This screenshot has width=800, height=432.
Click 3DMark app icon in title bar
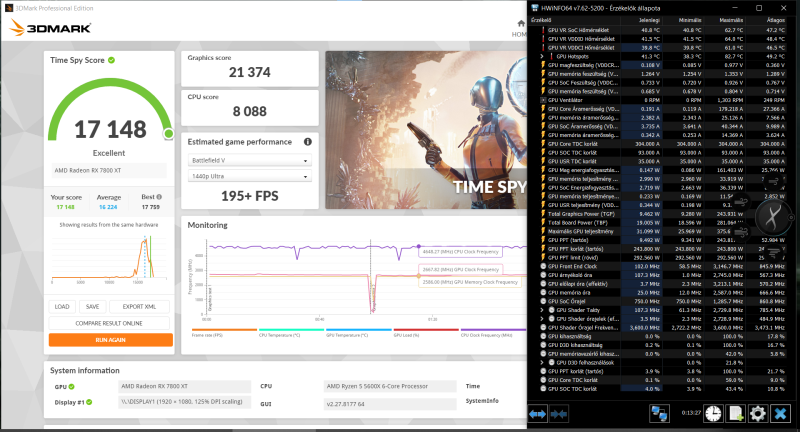[9, 8]
